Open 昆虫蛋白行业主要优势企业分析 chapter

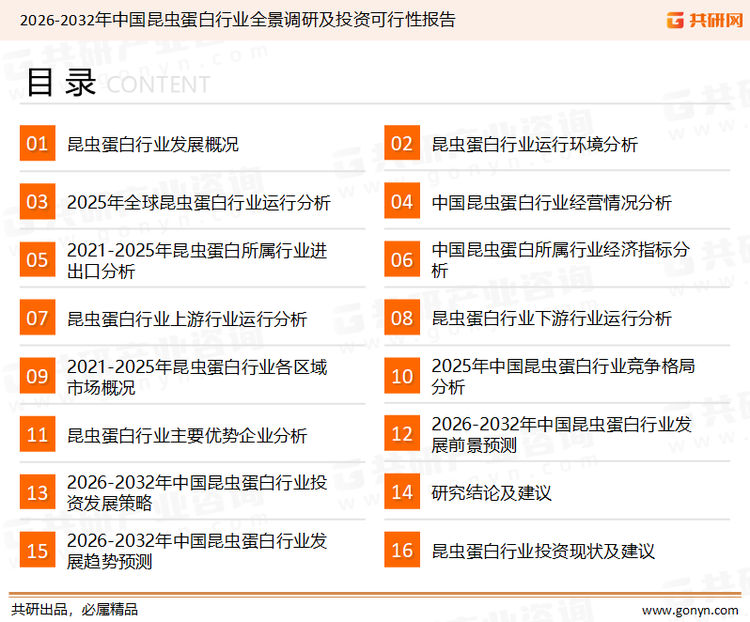pyautogui.click(x=186, y=435)
